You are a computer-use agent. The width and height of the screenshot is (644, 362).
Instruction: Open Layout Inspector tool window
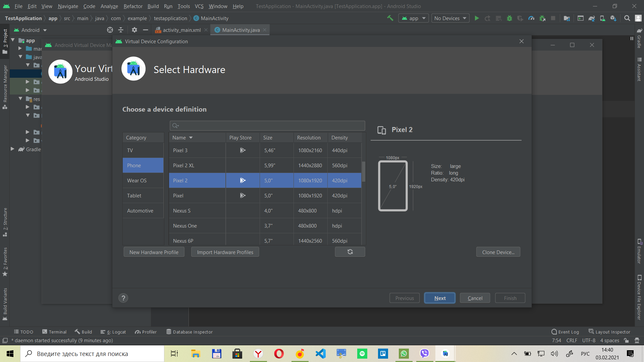tap(609, 332)
